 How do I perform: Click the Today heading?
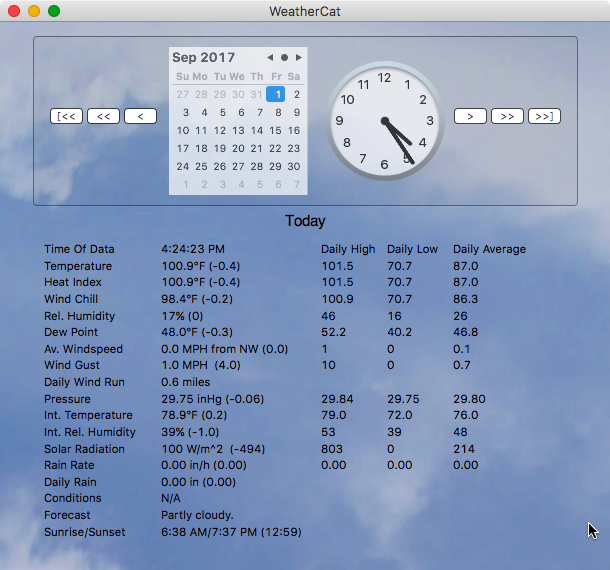(305, 221)
